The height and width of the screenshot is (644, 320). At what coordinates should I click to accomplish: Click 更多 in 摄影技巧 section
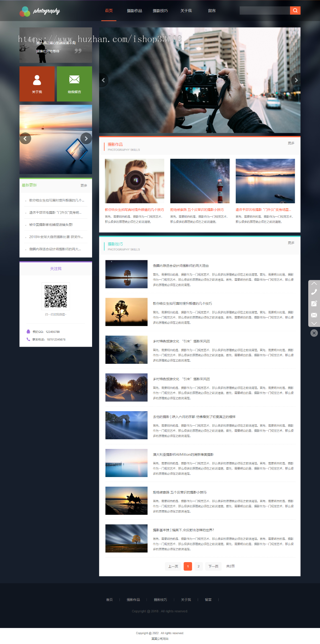[291, 243]
